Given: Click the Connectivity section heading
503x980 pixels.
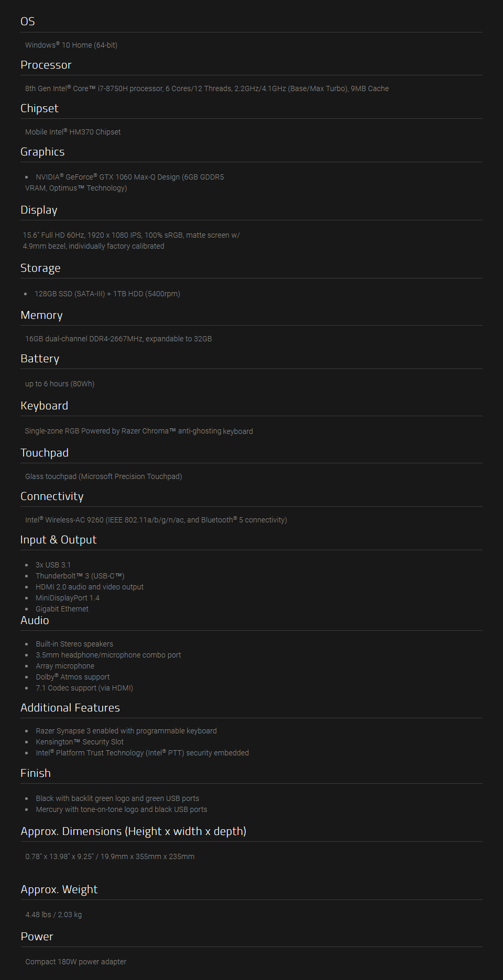Looking at the screenshot, I should point(52,496).
